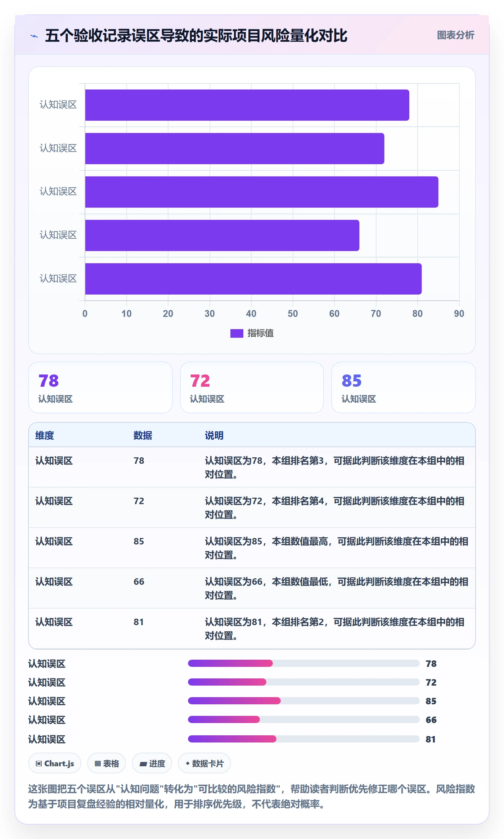Click the Chart.js chip icon
The width and height of the screenshot is (504, 839).
[39, 763]
